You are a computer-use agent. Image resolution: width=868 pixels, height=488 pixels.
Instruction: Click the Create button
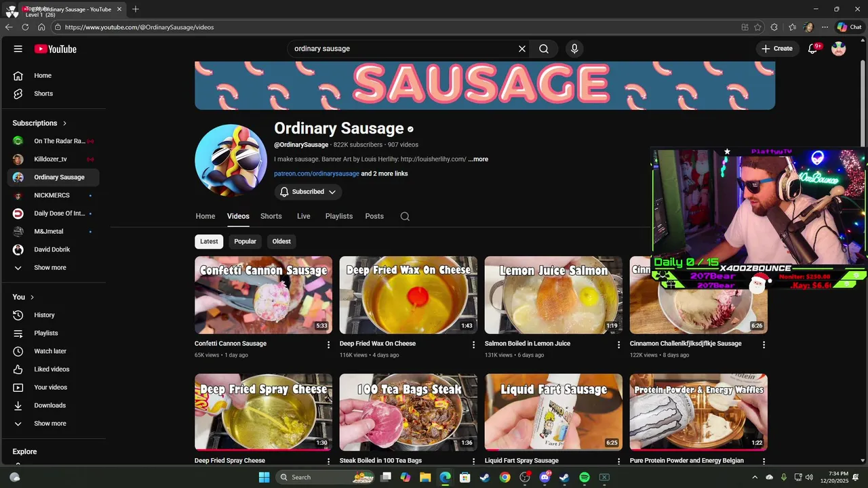[x=777, y=49]
